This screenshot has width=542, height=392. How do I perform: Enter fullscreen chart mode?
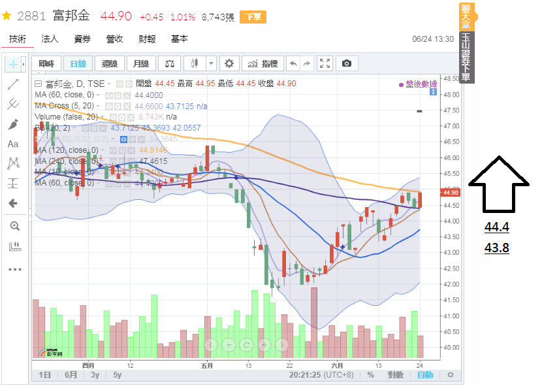point(325,63)
